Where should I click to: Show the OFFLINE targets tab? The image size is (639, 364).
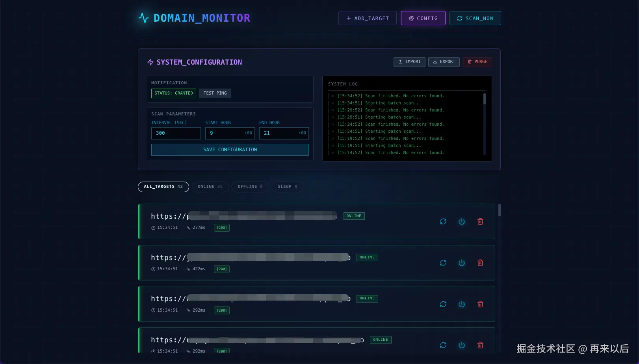pyautogui.click(x=250, y=187)
